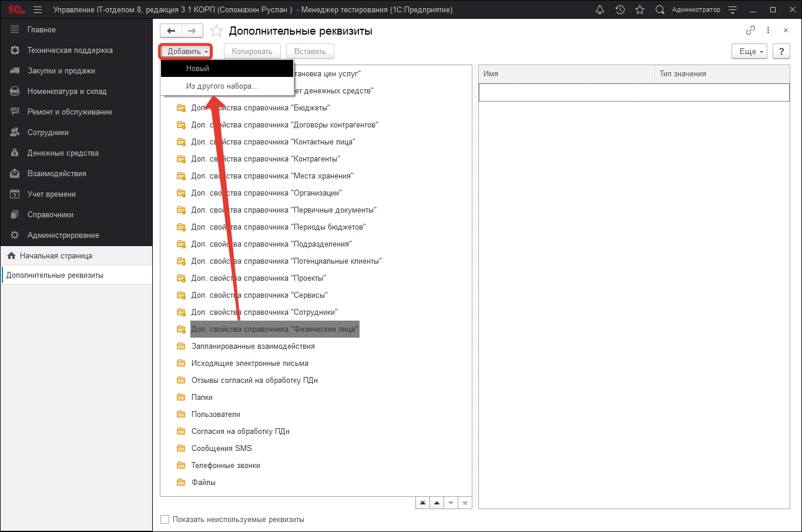Screen dimensions: 802x532
Task: Open the hamburger main menu
Action: pyautogui.click(x=38, y=10)
